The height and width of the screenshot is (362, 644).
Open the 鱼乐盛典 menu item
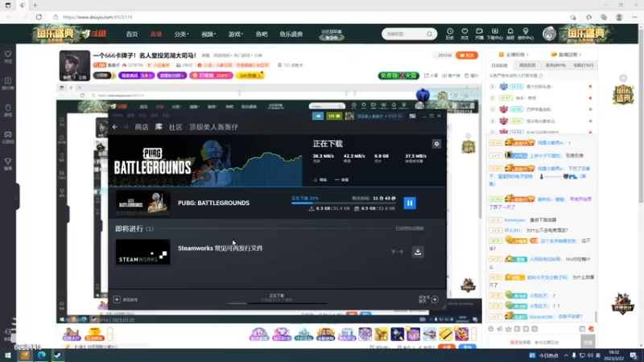(x=291, y=34)
